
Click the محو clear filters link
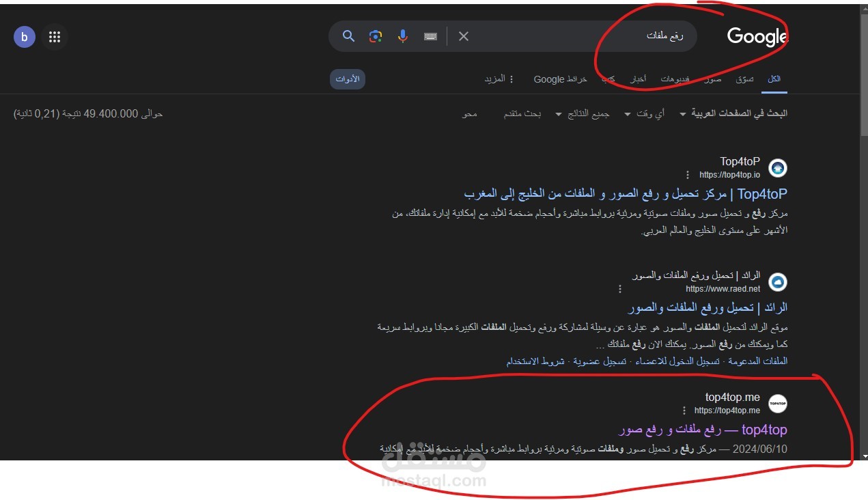469,113
